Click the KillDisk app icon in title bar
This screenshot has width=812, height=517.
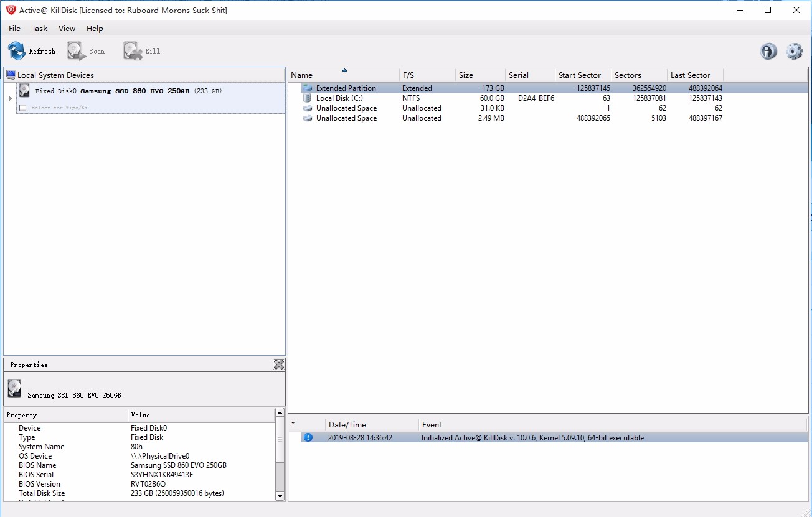[11, 10]
